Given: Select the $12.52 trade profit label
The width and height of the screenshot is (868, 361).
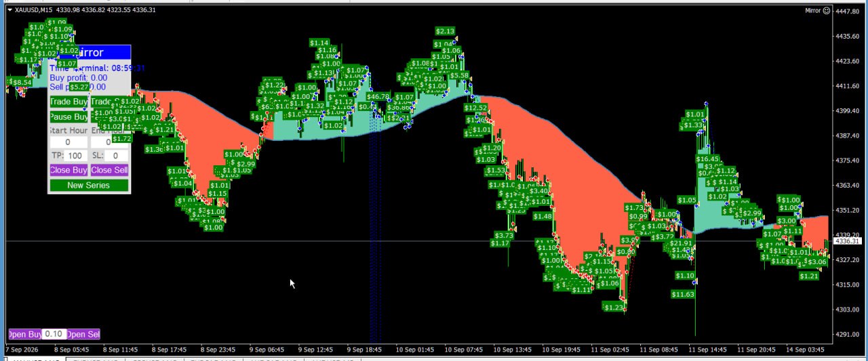Looking at the screenshot, I should (x=476, y=108).
